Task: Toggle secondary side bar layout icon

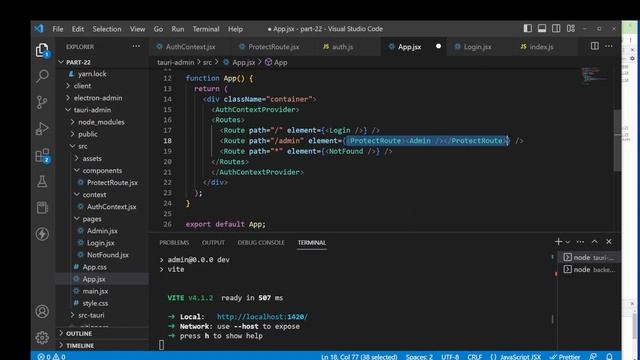Action: [x=556, y=29]
